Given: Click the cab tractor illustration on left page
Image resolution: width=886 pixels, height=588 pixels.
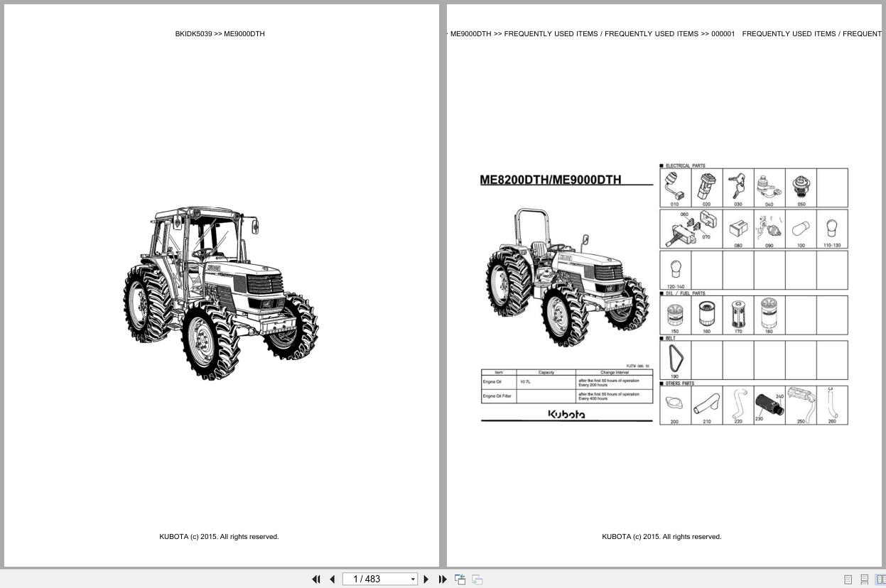Looking at the screenshot, I should pyautogui.click(x=221, y=294).
